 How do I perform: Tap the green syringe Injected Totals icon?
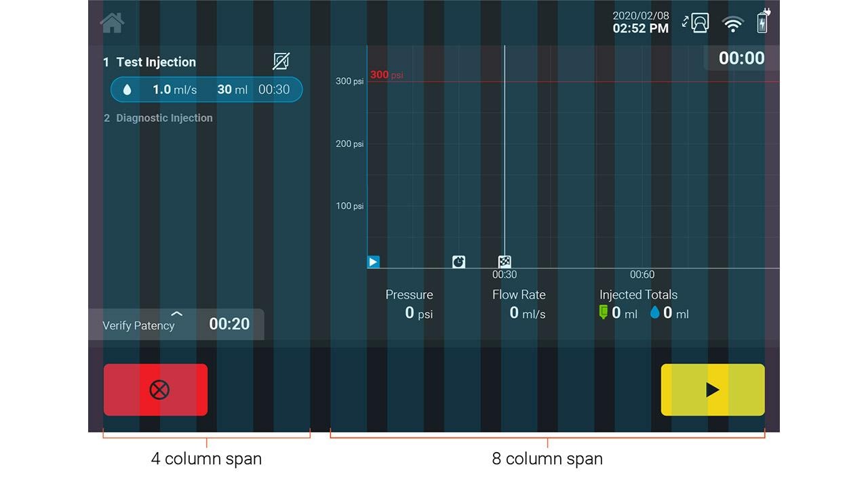(x=603, y=312)
